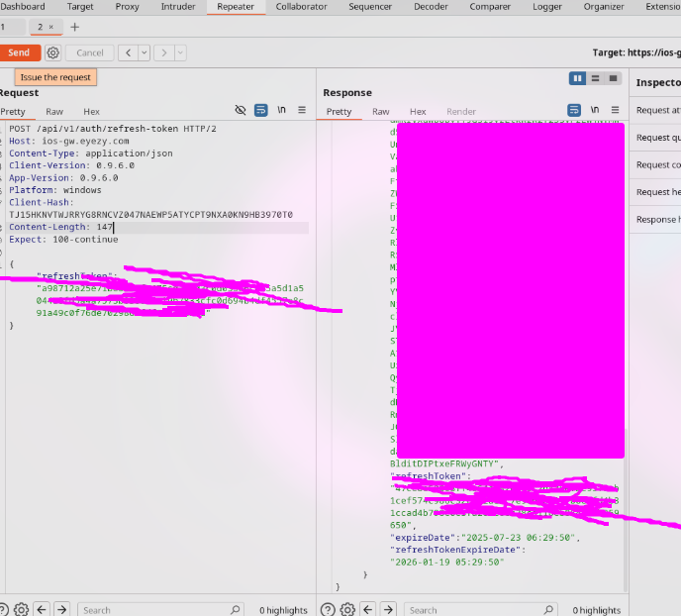Open response search help icon

(x=328, y=609)
